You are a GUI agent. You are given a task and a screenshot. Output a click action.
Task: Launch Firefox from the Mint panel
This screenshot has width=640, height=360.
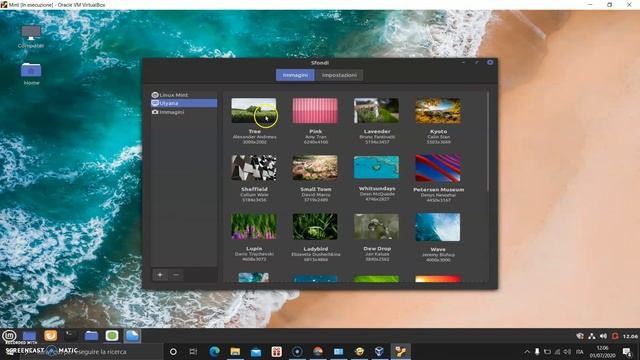tap(51, 336)
